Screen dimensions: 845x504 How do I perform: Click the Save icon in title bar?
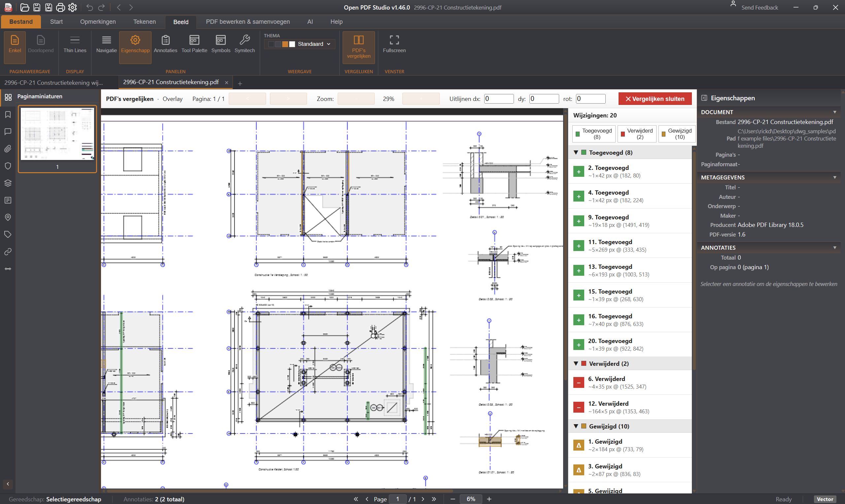click(37, 7)
